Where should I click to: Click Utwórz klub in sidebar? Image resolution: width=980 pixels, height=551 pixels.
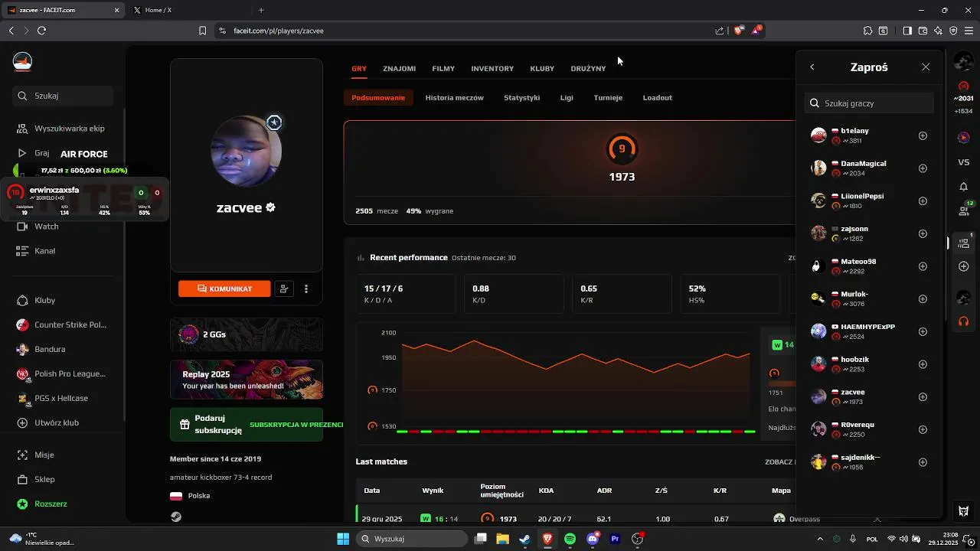tap(47, 422)
